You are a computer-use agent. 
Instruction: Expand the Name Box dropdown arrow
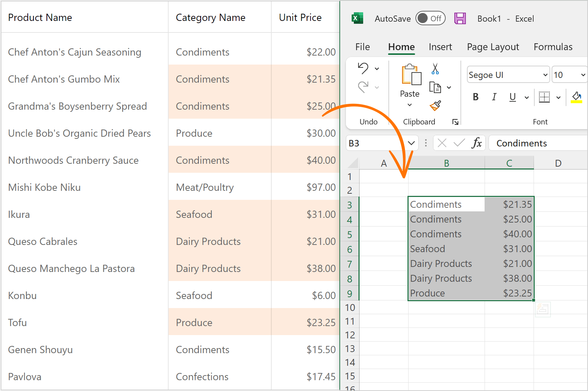411,143
